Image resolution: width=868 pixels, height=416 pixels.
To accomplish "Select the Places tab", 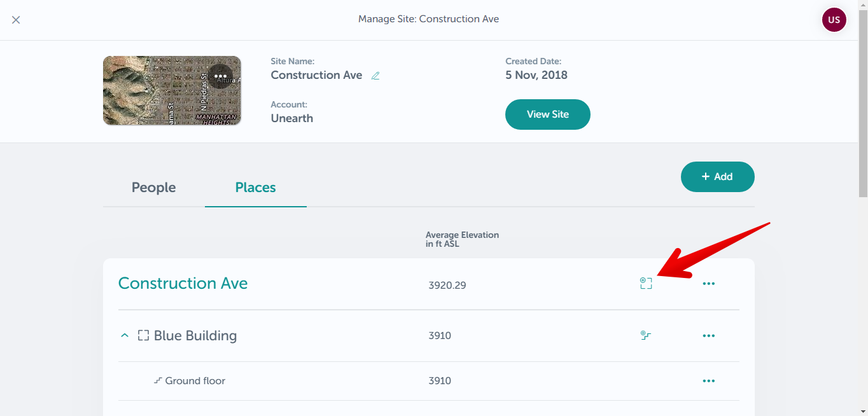I will (x=256, y=188).
